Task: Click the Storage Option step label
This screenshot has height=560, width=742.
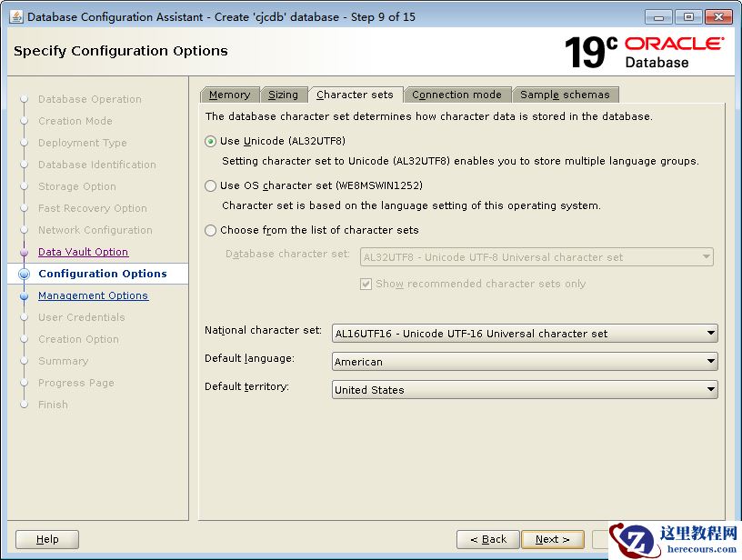Action: click(77, 186)
